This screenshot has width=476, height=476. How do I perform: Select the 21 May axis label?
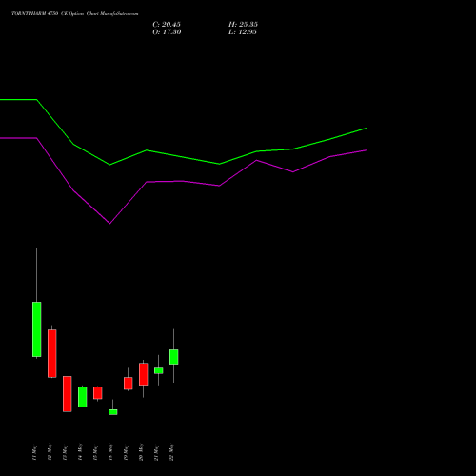156,452
